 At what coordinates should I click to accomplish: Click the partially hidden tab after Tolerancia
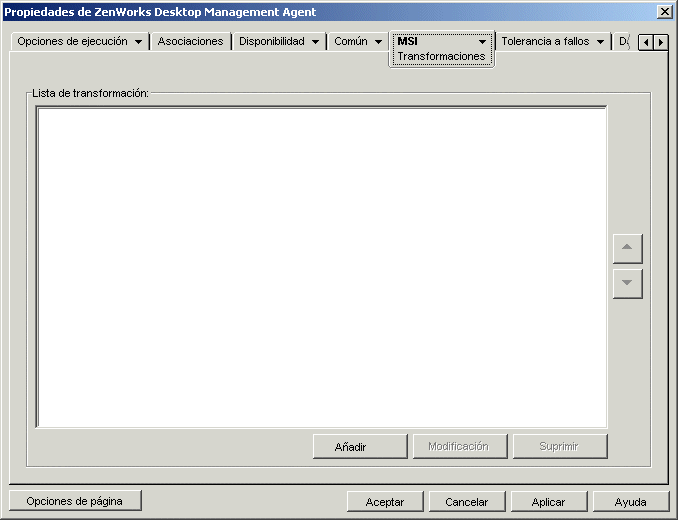coord(624,41)
